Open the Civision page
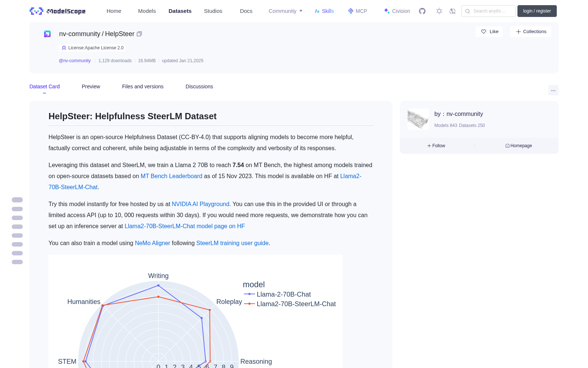Image resolution: width=588 pixels, height=368 pixels. coord(397,11)
